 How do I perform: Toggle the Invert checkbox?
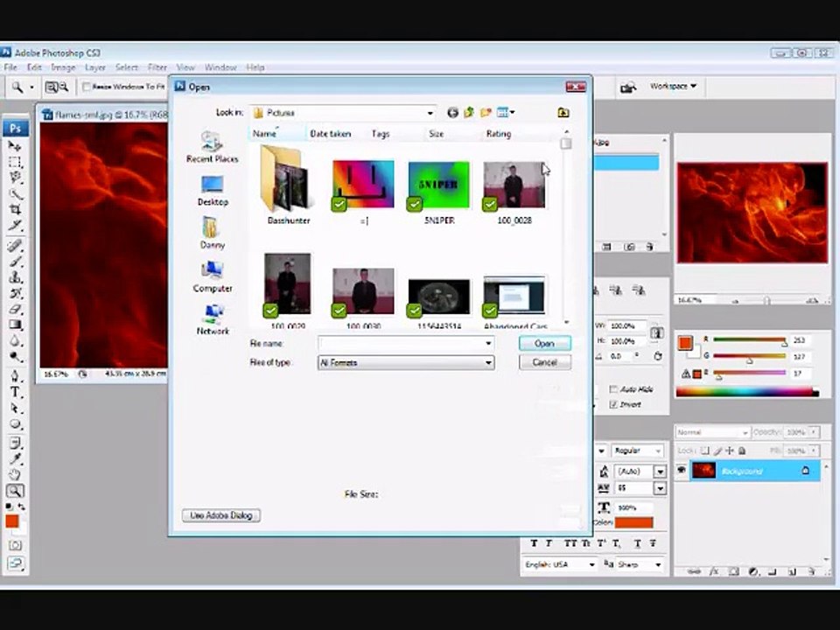pyautogui.click(x=614, y=404)
